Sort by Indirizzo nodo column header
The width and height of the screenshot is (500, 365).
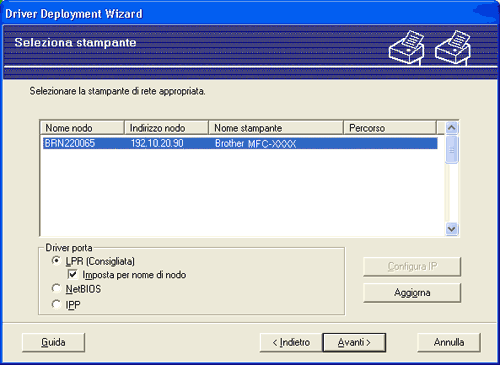click(166, 128)
